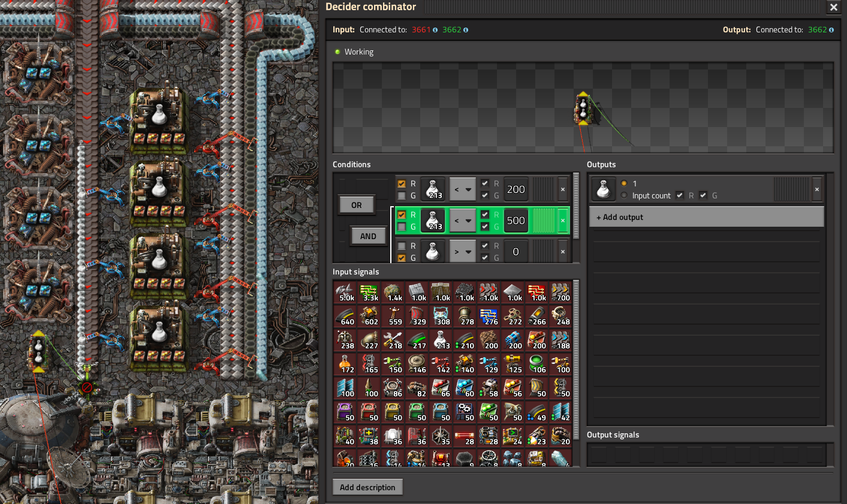Click info icon beside output 3662
Image resolution: width=847 pixels, height=504 pixels.
[831, 30]
